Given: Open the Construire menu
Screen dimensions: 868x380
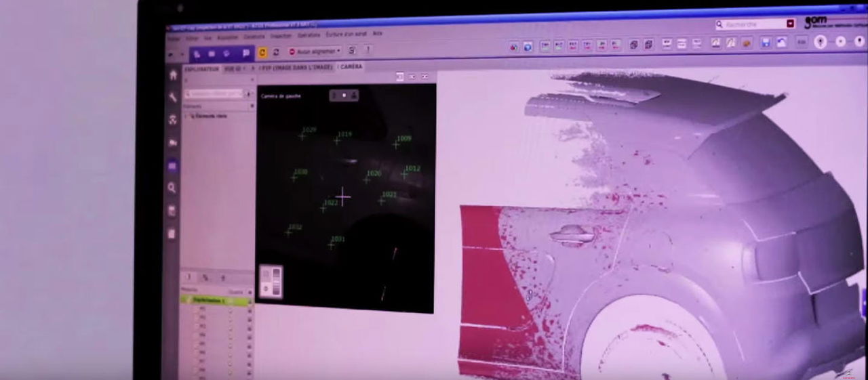Looking at the screenshot, I should [x=254, y=37].
